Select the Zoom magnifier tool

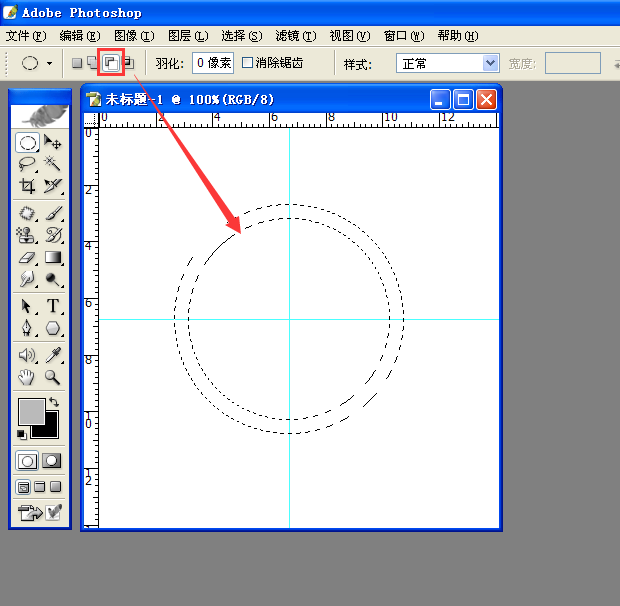tap(53, 378)
